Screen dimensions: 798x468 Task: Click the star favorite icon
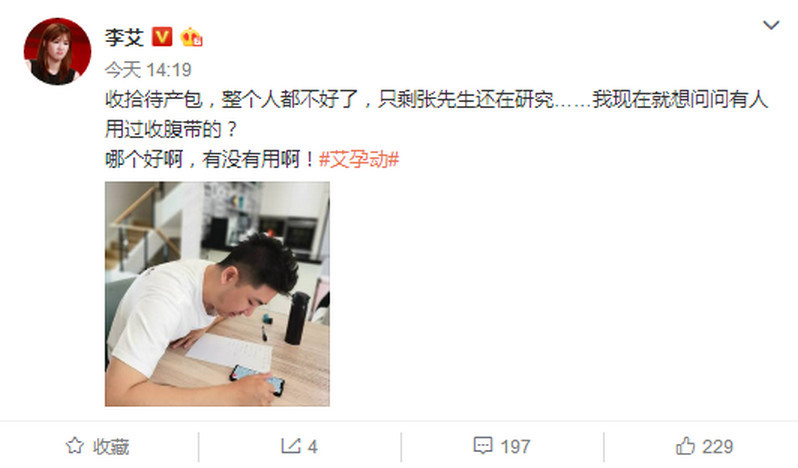[x=74, y=446]
